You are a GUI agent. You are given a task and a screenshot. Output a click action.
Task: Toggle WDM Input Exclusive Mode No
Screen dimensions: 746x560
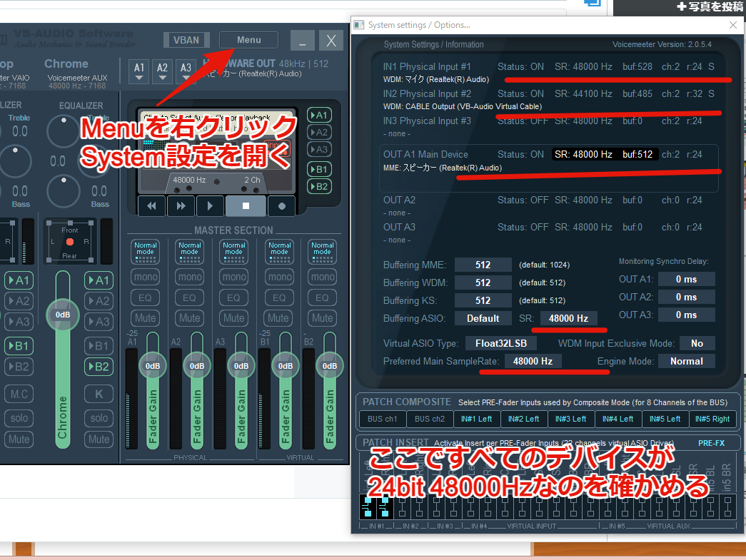point(697,343)
